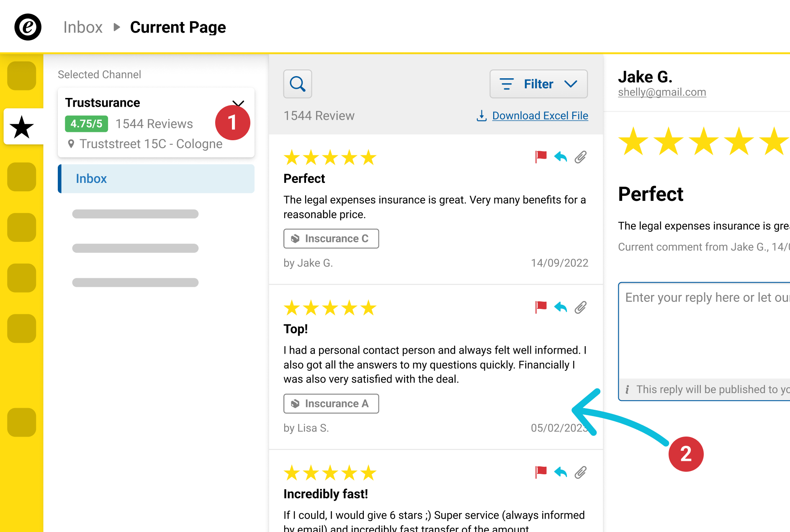Reply to the "Incredibly fast!" review

coord(561,473)
